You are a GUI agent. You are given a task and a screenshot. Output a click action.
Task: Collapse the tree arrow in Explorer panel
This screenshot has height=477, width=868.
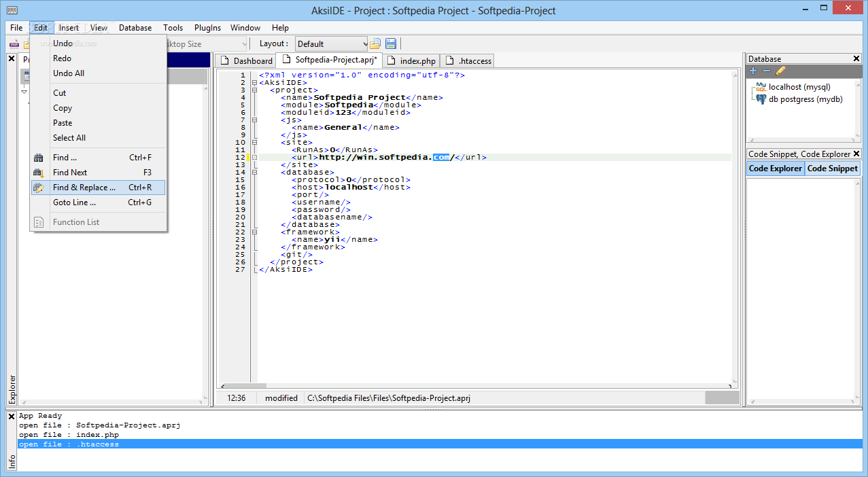click(x=24, y=91)
